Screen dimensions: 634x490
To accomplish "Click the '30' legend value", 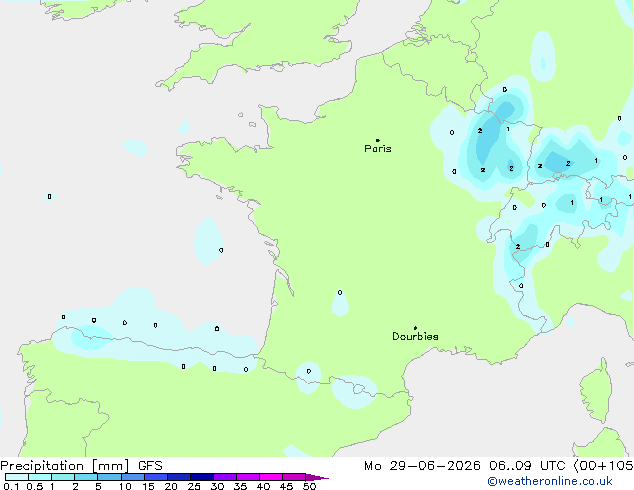I will click(x=217, y=486).
